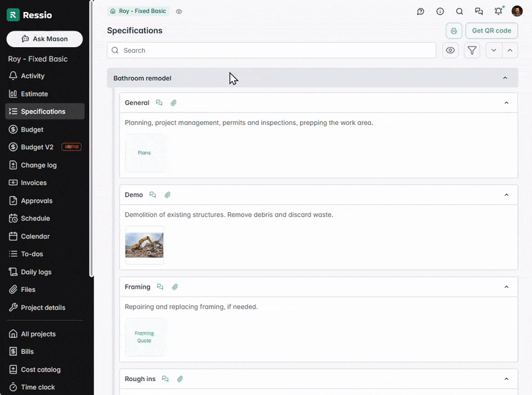Open the notifications bell icon
This screenshot has width=532, height=395.
[x=498, y=11]
